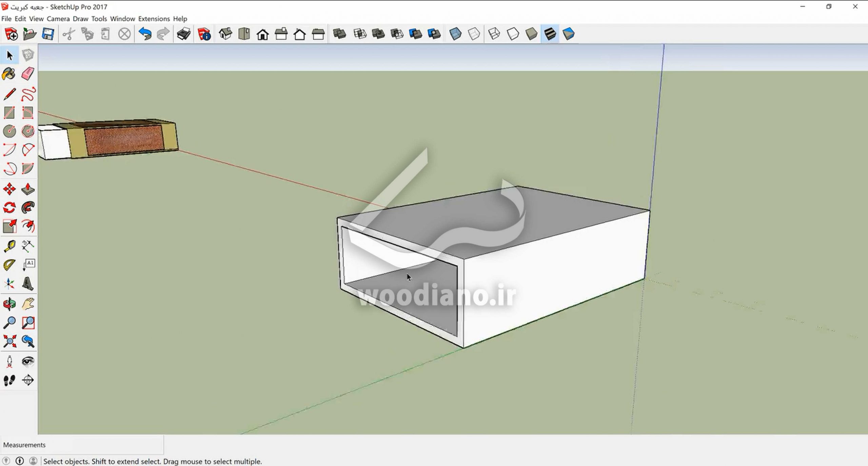
Task: Choose the Arc tool
Action: point(9,150)
